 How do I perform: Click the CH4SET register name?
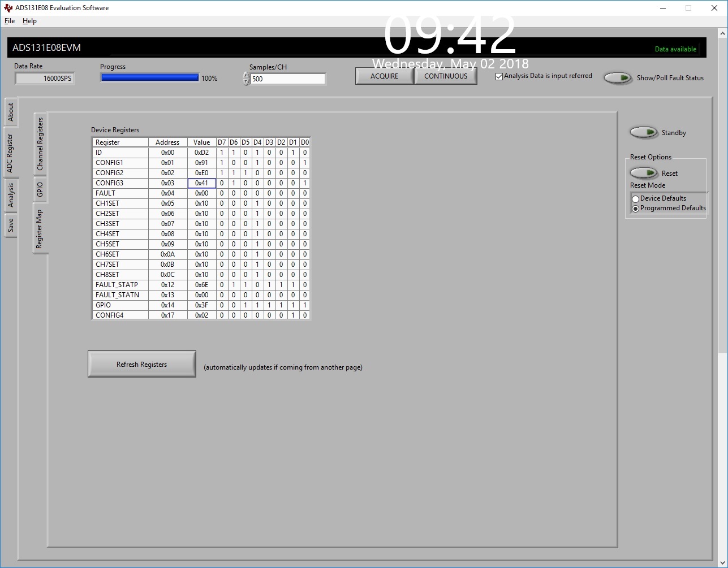[120, 234]
